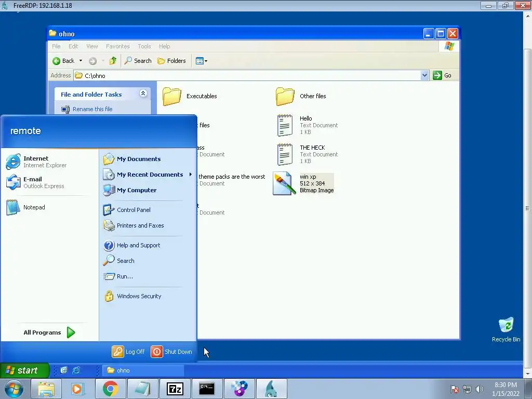This screenshot has height=399, width=532.
Task: Click the Forward arrow button
Action: pyautogui.click(x=92, y=61)
